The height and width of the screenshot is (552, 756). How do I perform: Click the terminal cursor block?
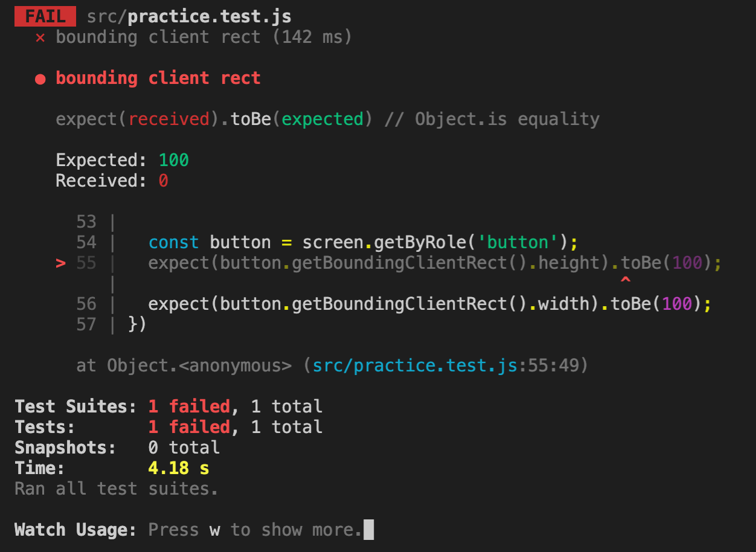tap(369, 530)
